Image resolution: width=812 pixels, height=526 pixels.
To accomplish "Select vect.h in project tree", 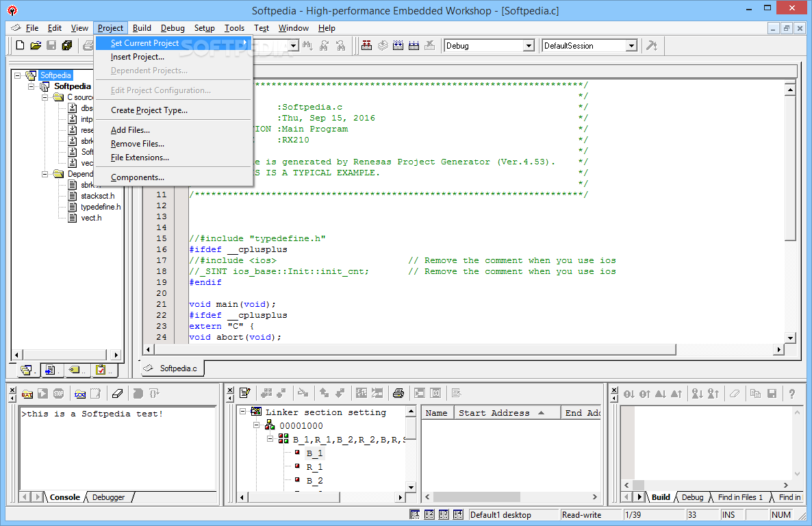I will tap(91, 218).
